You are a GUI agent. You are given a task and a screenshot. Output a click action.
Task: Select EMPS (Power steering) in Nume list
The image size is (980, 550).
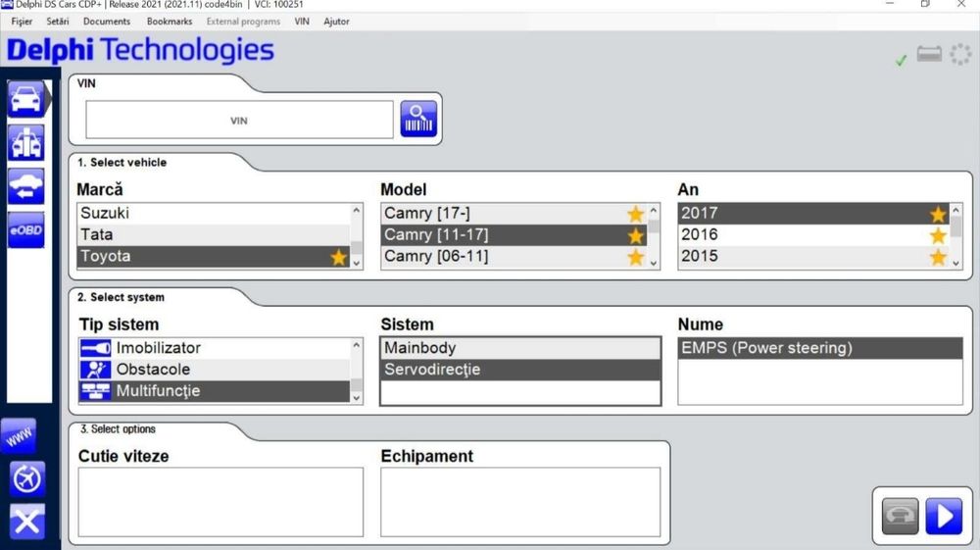click(x=820, y=348)
